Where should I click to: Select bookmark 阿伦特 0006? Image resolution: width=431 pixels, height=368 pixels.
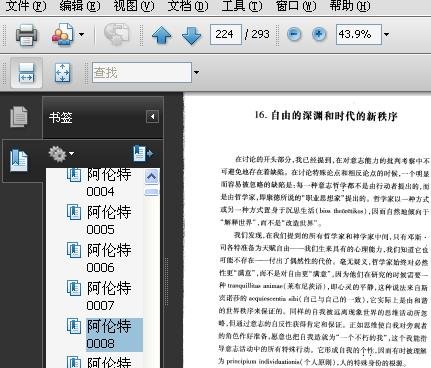tap(109, 258)
